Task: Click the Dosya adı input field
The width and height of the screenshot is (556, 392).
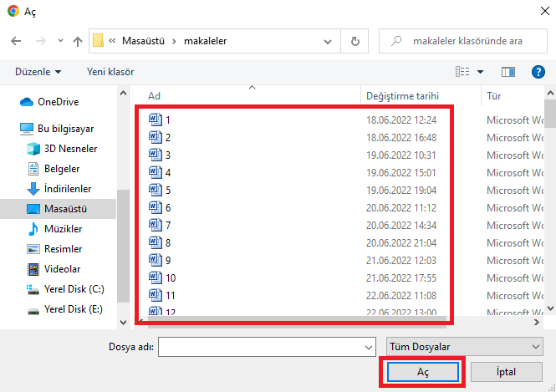Action: point(261,346)
